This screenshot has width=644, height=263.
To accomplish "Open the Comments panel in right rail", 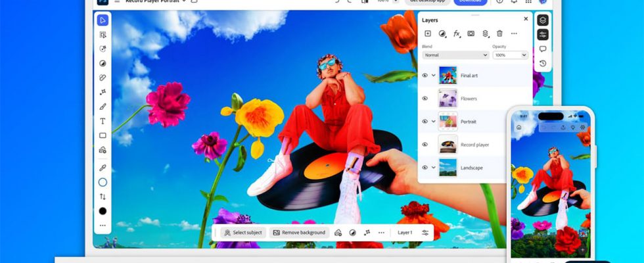I will pos(543,49).
